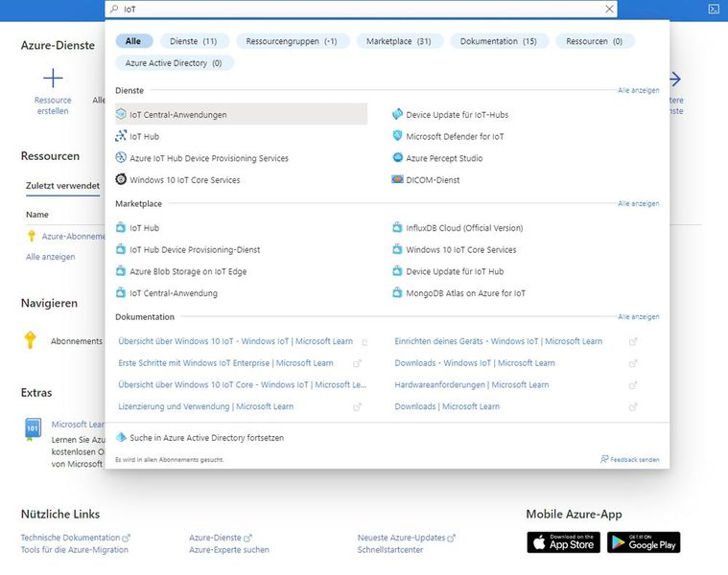Viewport: 728px width, 575px height.
Task: Filter results by Ressourcen (0)
Action: pos(595,41)
